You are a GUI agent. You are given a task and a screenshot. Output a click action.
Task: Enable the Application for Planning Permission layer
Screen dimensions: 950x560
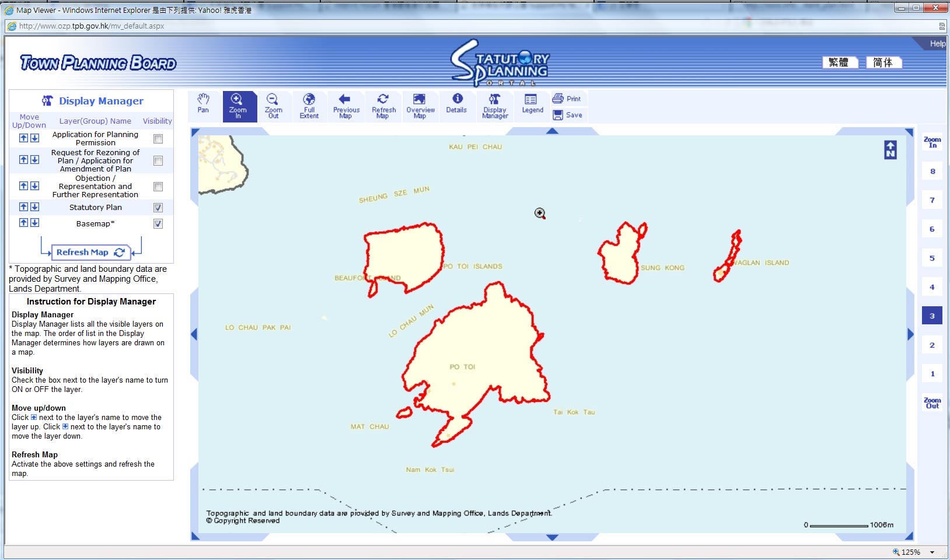click(158, 138)
